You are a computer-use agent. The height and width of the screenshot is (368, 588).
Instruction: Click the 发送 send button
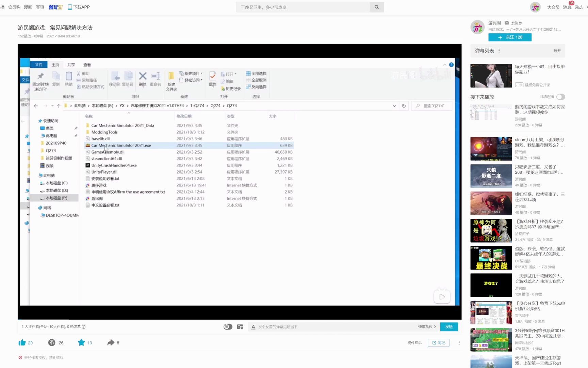point(449,327)
